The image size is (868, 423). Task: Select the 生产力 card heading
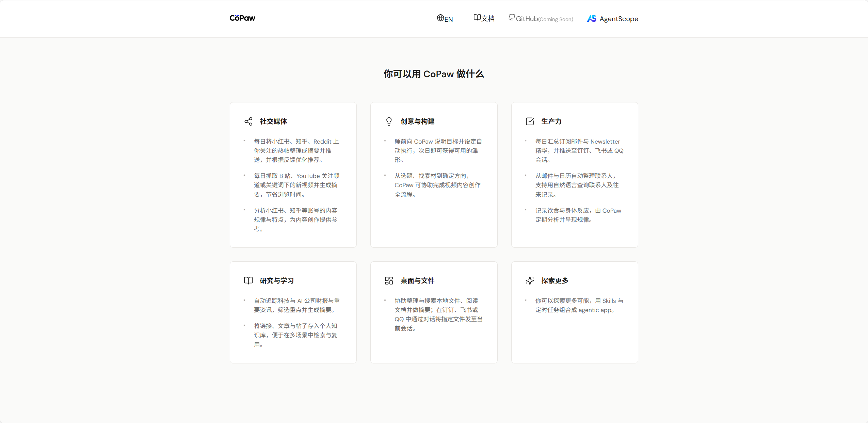tap(551, 121)
